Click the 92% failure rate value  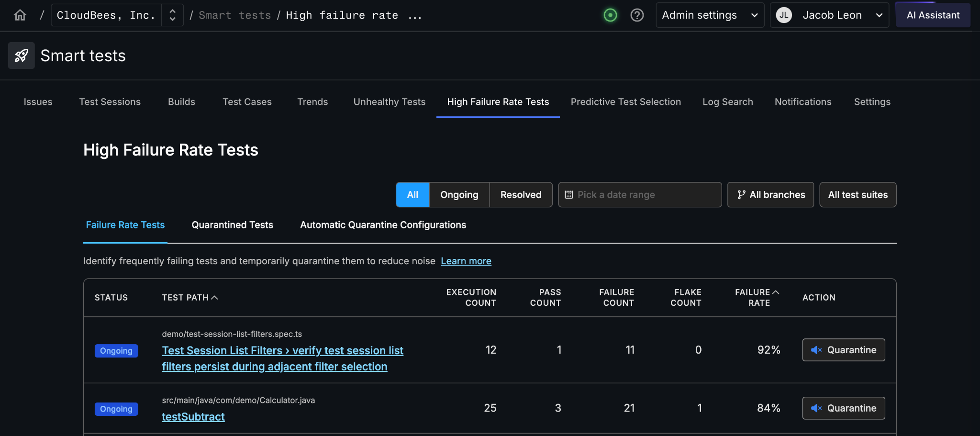(x=769, y=350)
